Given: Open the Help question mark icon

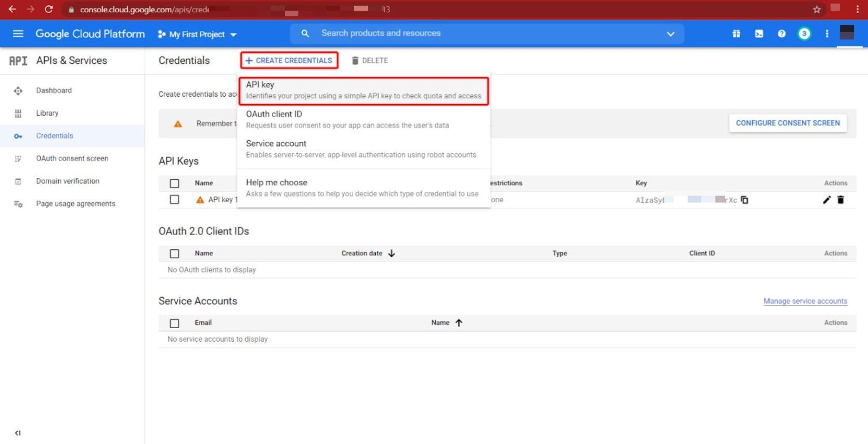Looking at the screenshot, I should (x=782, y=33).
